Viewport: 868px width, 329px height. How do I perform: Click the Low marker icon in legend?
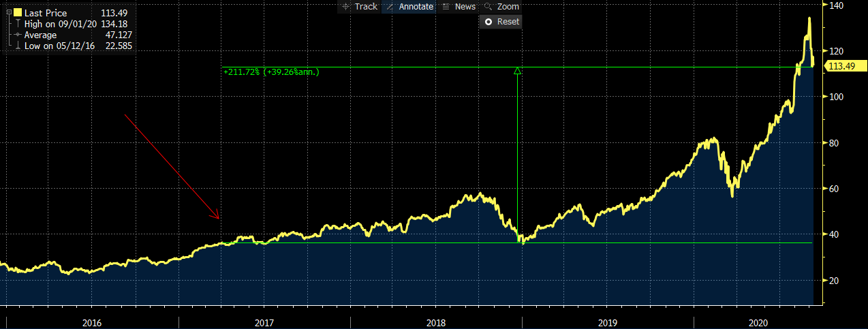coord(18,46)
